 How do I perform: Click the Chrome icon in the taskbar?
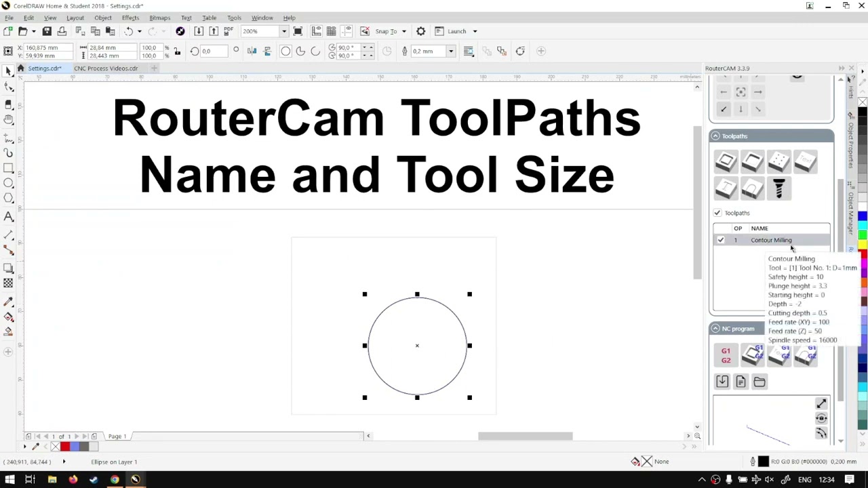click(x=115, y=480)
